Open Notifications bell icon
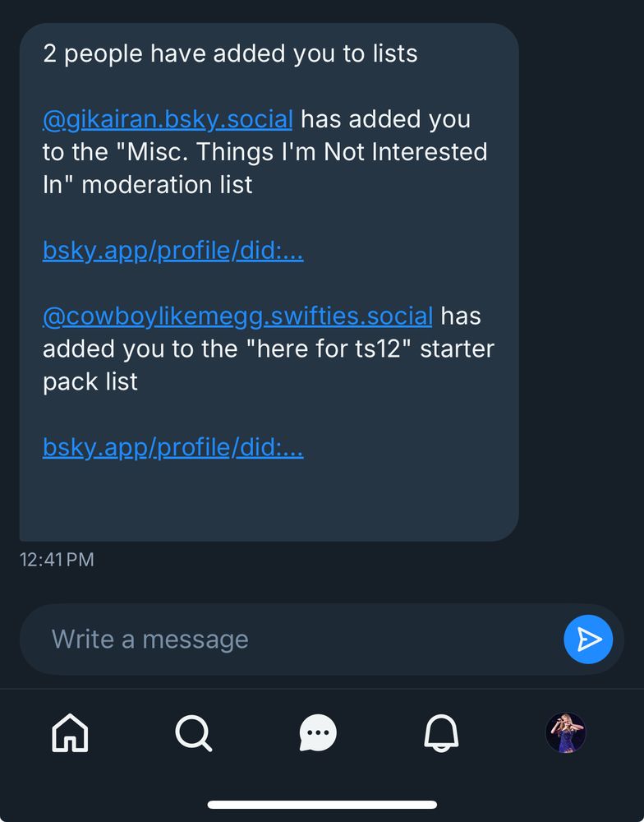 tap(441, 732)
